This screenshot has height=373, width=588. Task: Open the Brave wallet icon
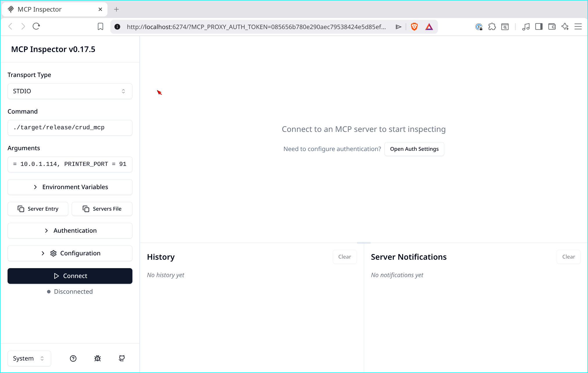[552, 27]
